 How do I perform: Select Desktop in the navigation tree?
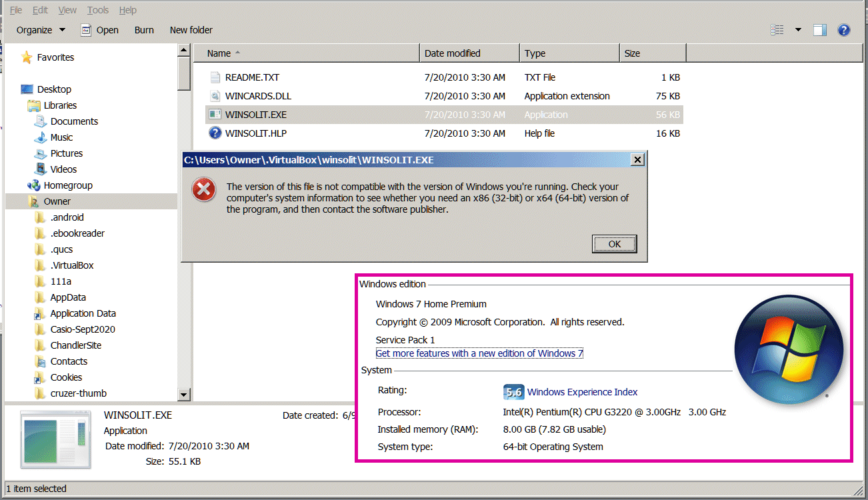pyautogui.click(x=54, y=89)
